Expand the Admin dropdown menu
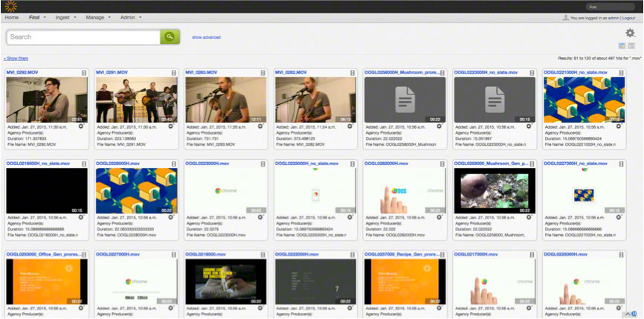 131,18
